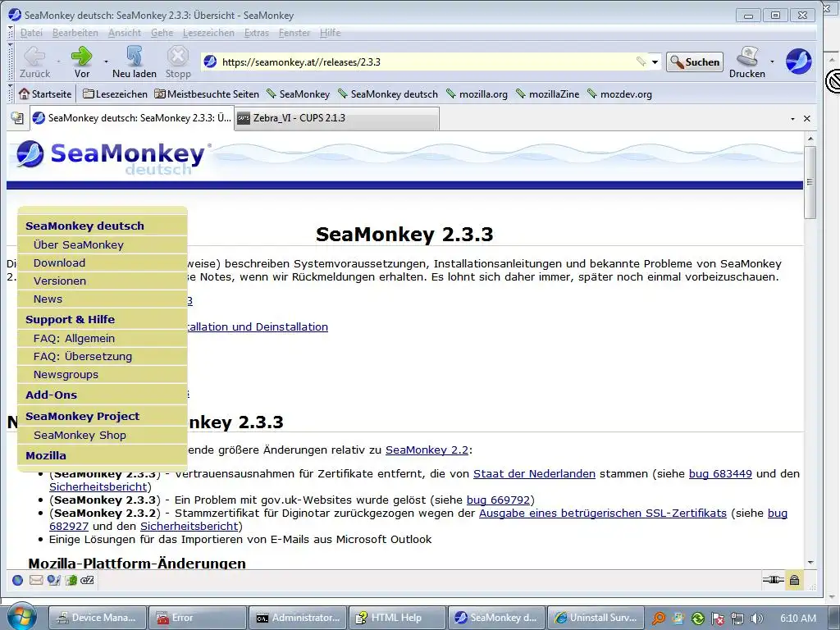840x630 pixels.
Task: Click inside the URL address field
Action: [427, 62]
